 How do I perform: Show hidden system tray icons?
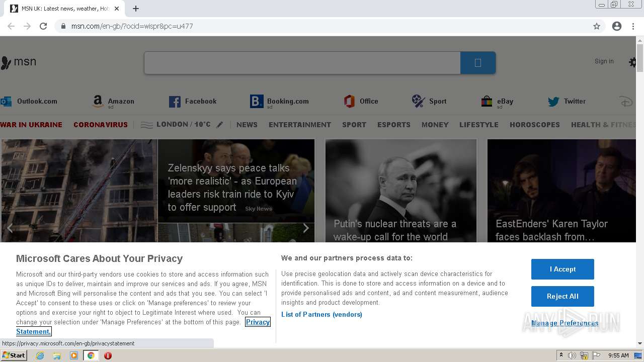point(561,355)
